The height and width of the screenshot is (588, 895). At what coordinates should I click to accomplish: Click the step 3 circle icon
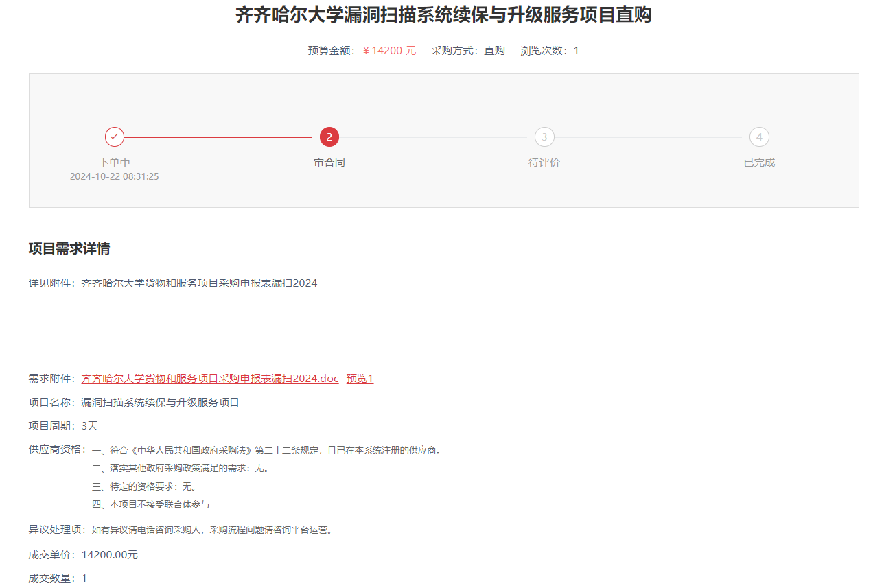tap(544, 137)
